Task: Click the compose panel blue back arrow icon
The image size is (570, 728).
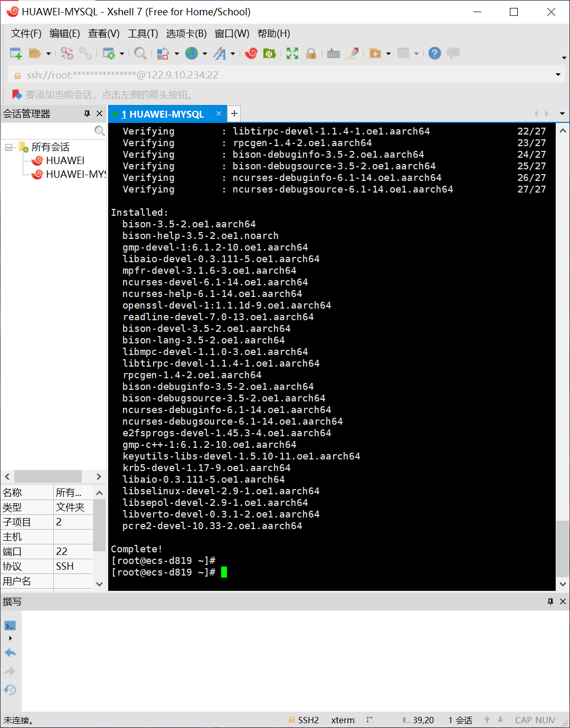Action: tap(10, 653)
